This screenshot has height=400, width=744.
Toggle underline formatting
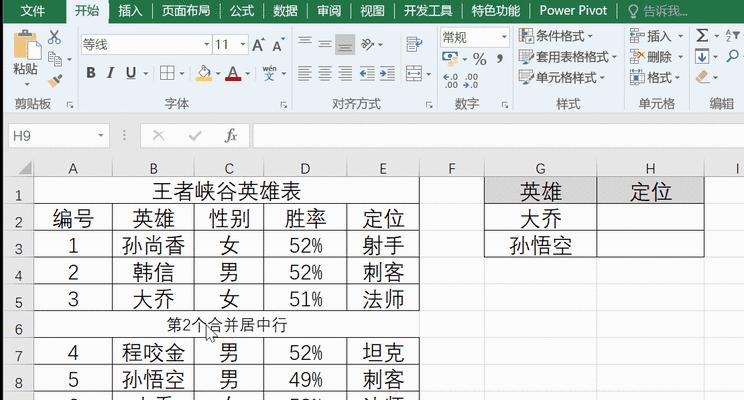pyautogui.click(x=131, y=73)
